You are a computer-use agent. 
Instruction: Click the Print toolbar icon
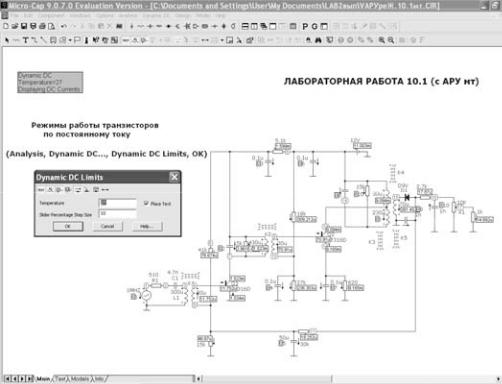tap(42, 26)
